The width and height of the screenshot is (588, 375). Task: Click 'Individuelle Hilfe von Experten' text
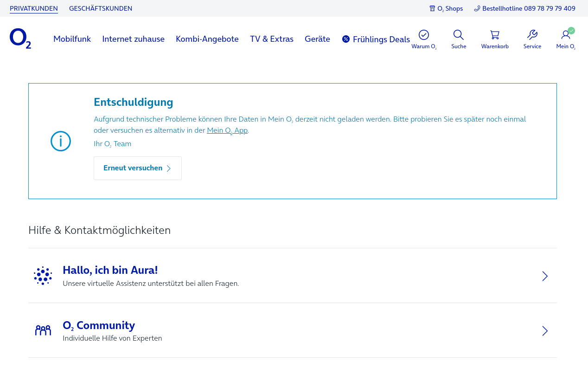(x=112, y=338)
